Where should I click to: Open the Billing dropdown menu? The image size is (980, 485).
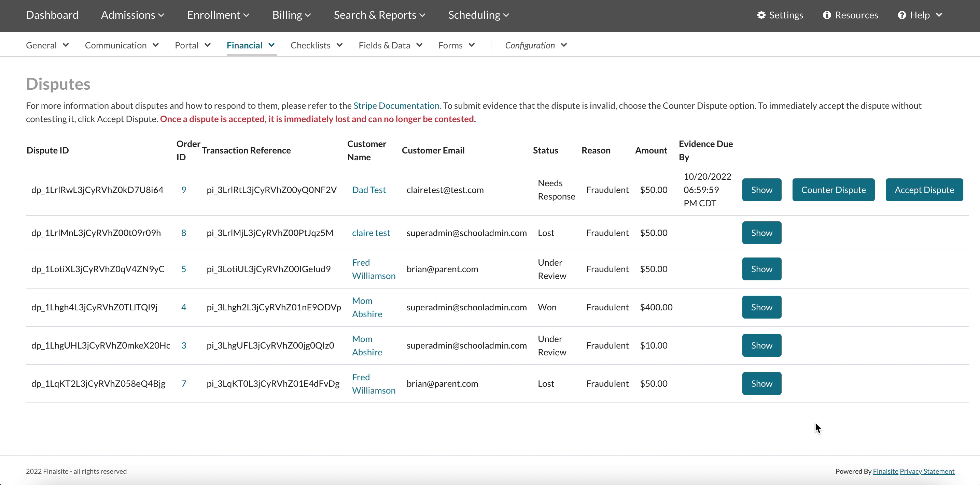[291, 15]
